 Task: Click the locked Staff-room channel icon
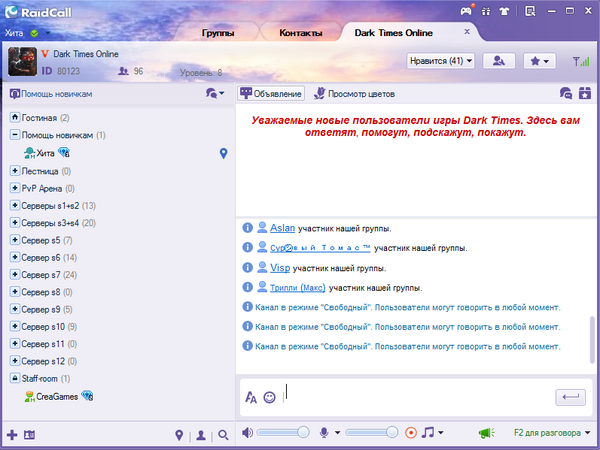(x=15, y=378)
